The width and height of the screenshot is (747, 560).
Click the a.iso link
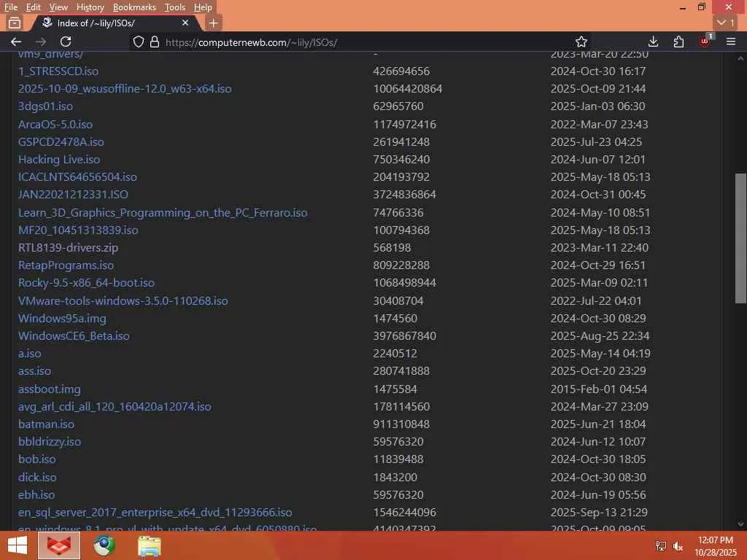tap(29, 354)
